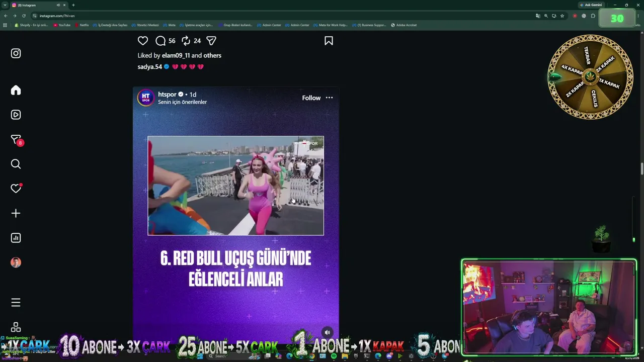Screen dimensions: 644x362
Task: Open the htspor username link
Action: pyautogui.click(x=167, y=95)
